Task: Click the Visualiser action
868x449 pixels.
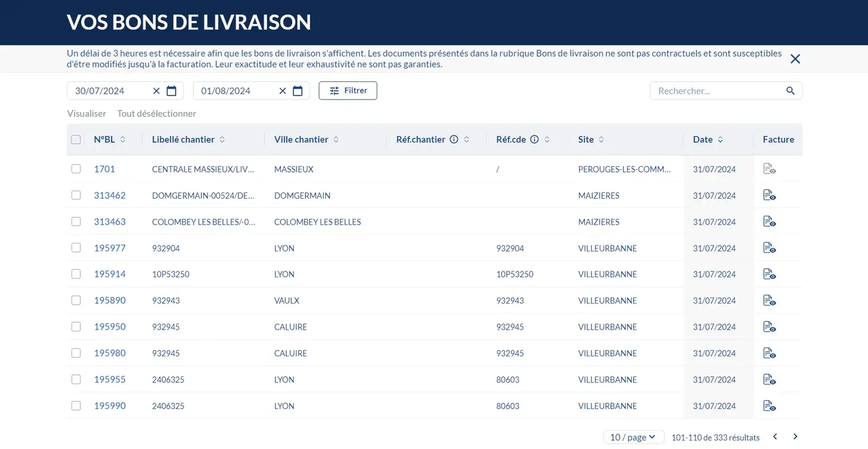Action: [x=87, y=113]
